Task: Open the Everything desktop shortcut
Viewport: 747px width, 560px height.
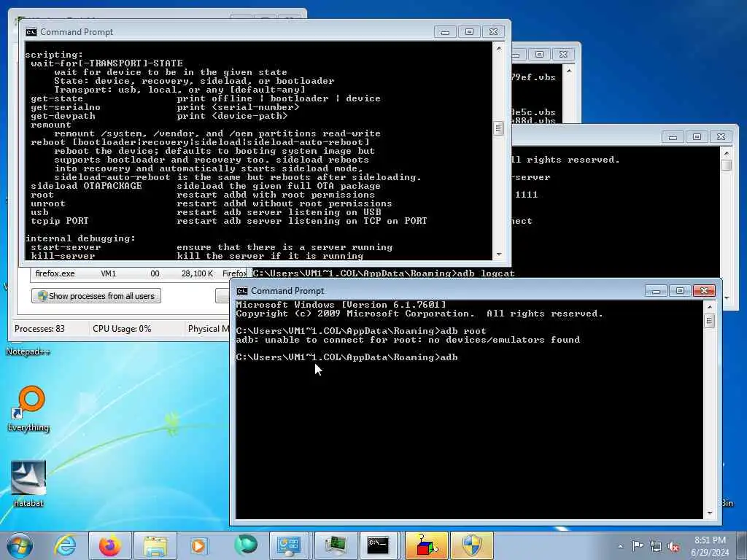Action: [28, 408]
